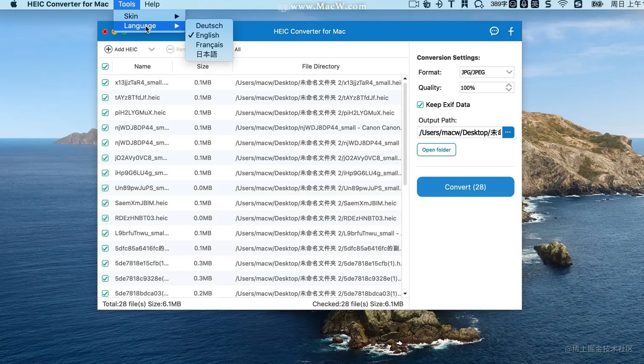The image size is (644, 364).
Task: Expand the Skin submenu
Action: (x=149, y=16)
